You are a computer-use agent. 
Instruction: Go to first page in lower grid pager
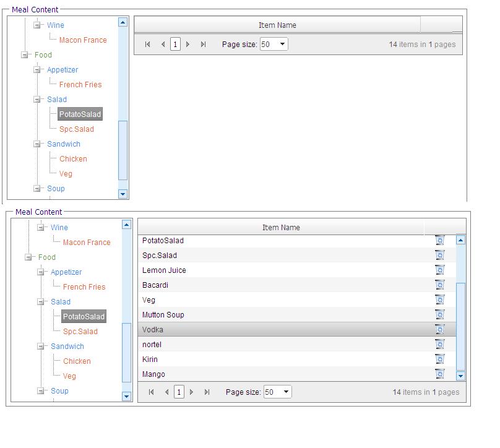151,392
